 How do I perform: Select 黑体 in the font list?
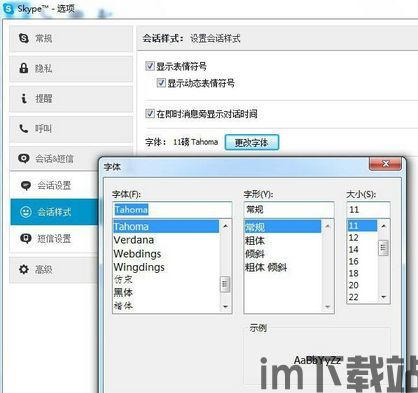pos(166,292)
